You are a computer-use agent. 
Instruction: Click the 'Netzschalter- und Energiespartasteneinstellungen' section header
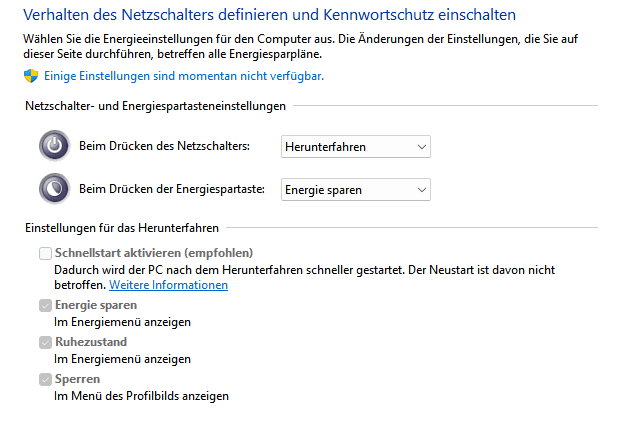point(155,106)
